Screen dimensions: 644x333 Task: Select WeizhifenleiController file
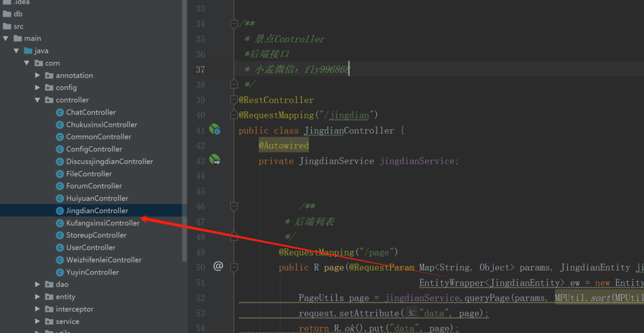(104, 260)
